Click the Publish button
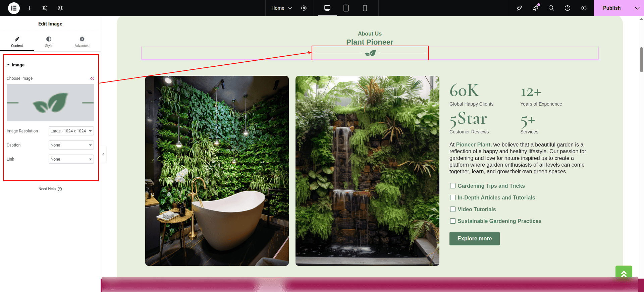Viewport: 644px width, 292px height. [x=612, y=8]
